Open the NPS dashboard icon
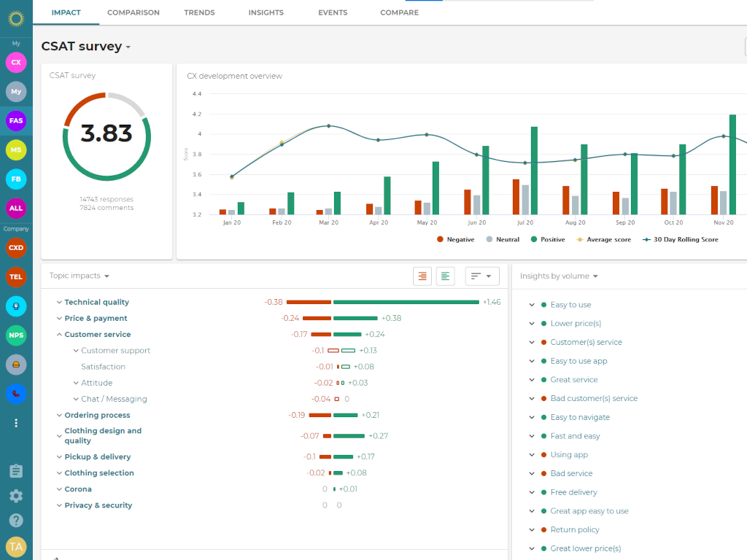The height and width of the screenshot is (560, 747). pyautogui.click(x=16, y=335)
